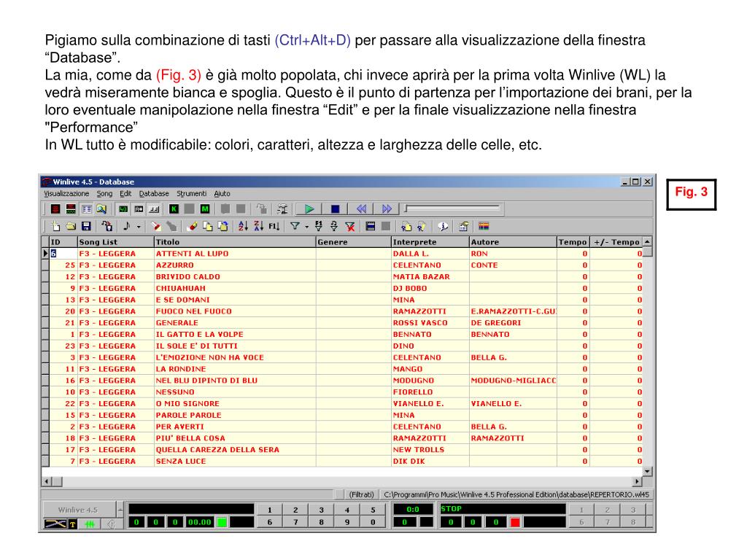Open dropdown arrow beside Filter funnel
This screenshot has width=747, height=560.
[x=307, y=227]
